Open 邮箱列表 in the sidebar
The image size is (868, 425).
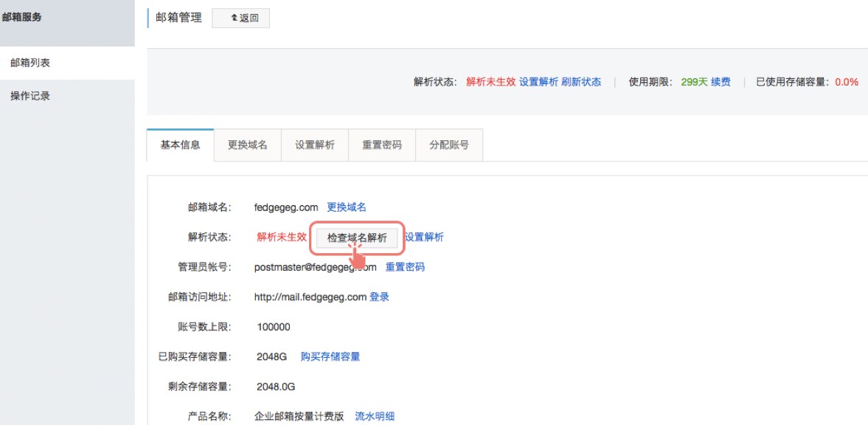30,63
